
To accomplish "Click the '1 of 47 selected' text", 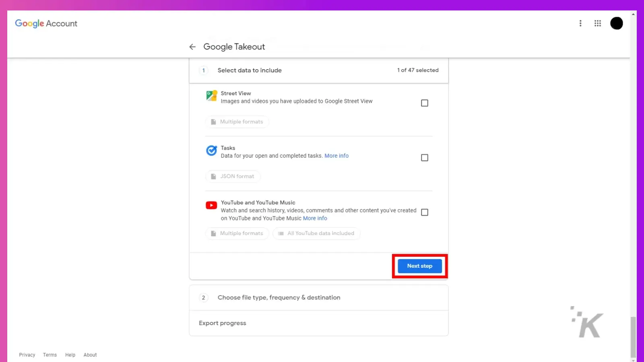I will pos(418,70).
